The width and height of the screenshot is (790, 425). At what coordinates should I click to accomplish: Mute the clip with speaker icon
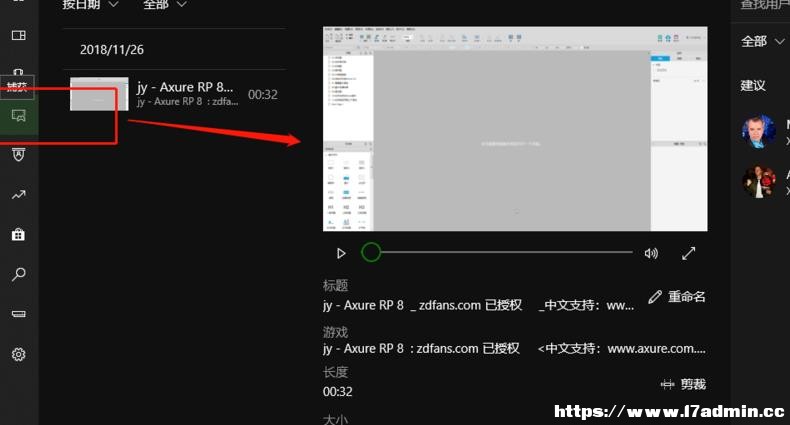coord(651,253)
